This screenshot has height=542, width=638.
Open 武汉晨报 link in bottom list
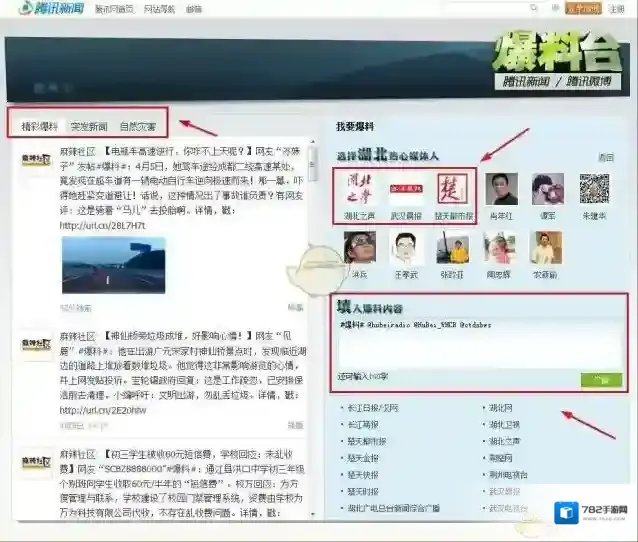504,492
